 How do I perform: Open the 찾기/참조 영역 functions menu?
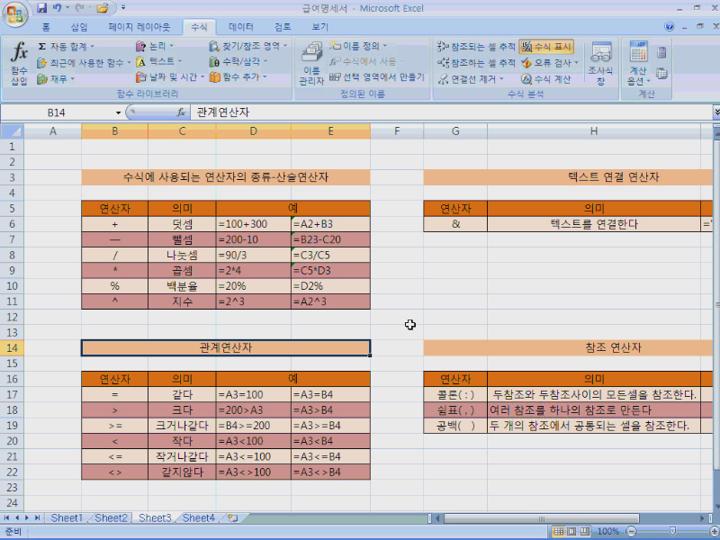[248, 46]
